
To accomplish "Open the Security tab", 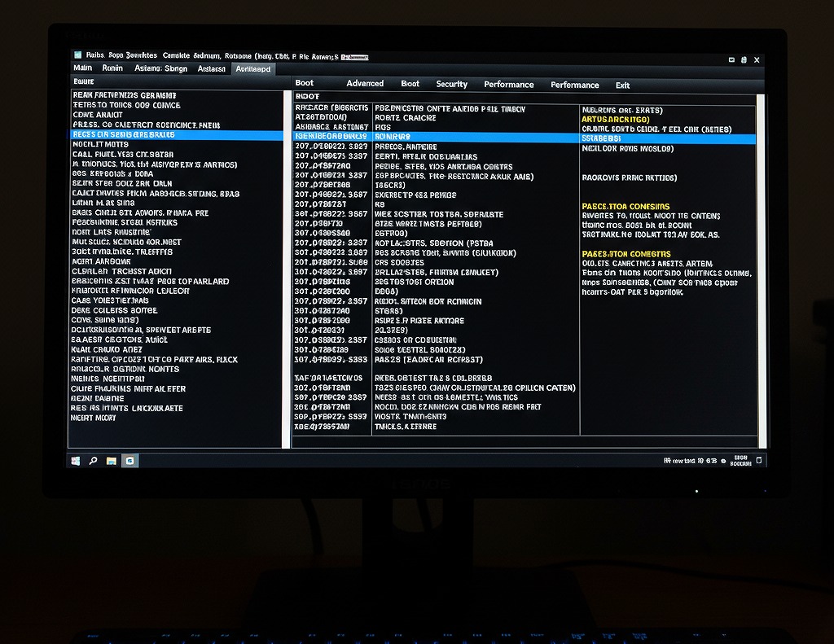I will point(451,84).
